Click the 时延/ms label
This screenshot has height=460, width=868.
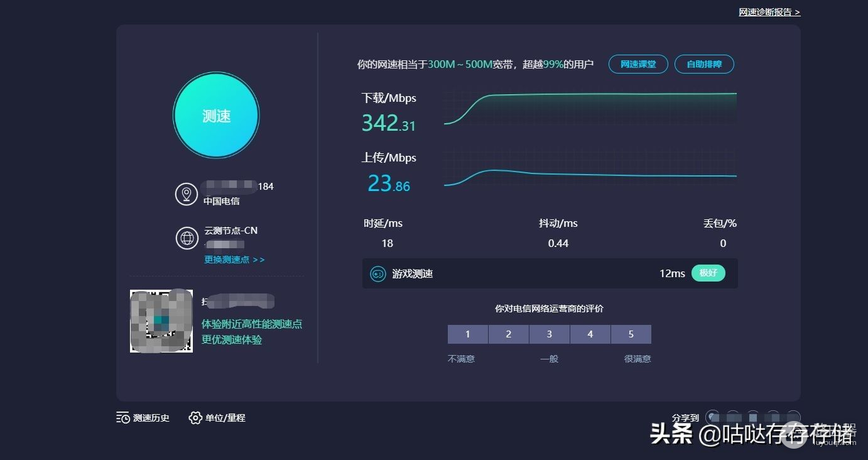coord(383,223)
